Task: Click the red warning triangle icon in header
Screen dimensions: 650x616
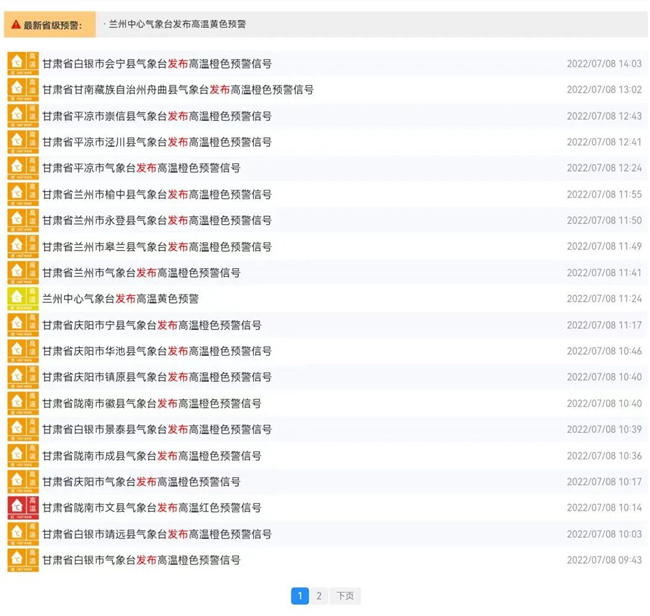Action: 16,23
